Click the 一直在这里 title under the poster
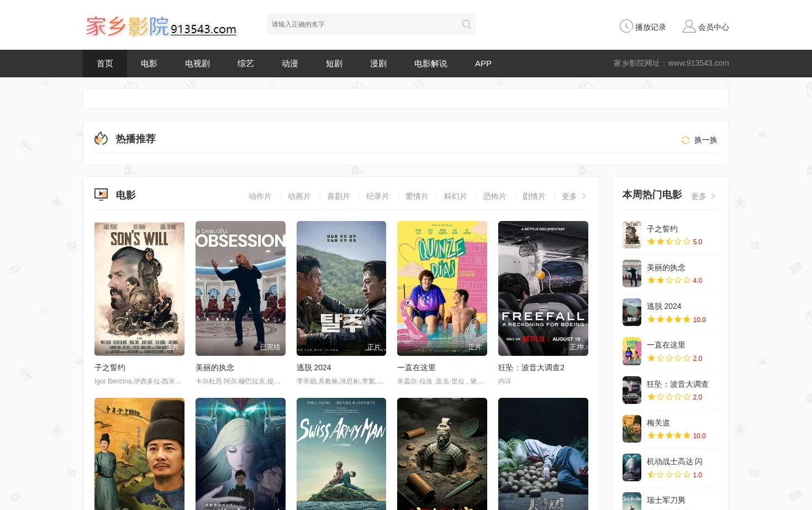The height and width of the screenshot is (510, 812). (416, 367)
